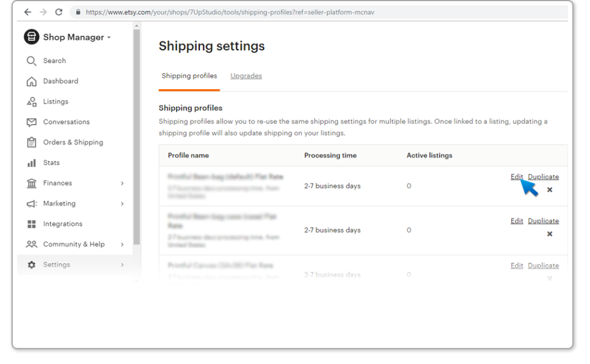Expand the Finances submenu chevron
590x364 pixels.
pyautogui.click(x=122, y=183)
